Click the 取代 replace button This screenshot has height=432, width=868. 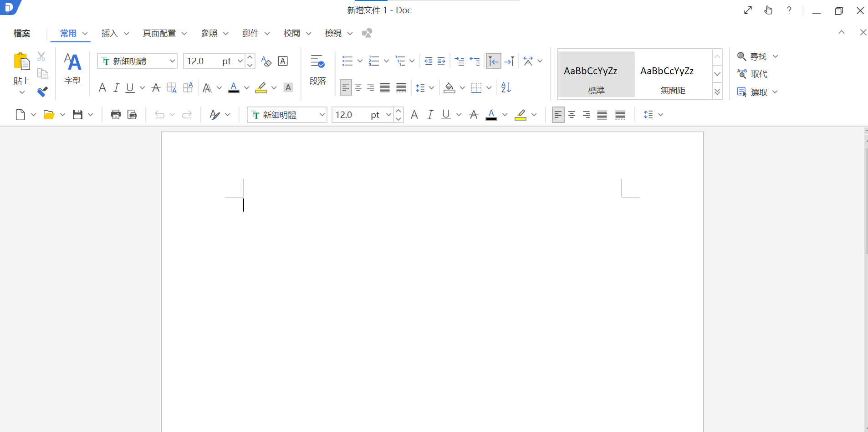pyautogui.click(x=759, y=74)
